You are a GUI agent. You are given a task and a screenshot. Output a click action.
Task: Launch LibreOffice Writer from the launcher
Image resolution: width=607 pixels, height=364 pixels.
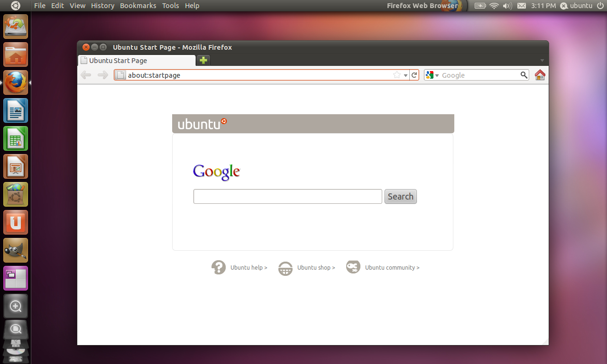[x=16, y=111]
